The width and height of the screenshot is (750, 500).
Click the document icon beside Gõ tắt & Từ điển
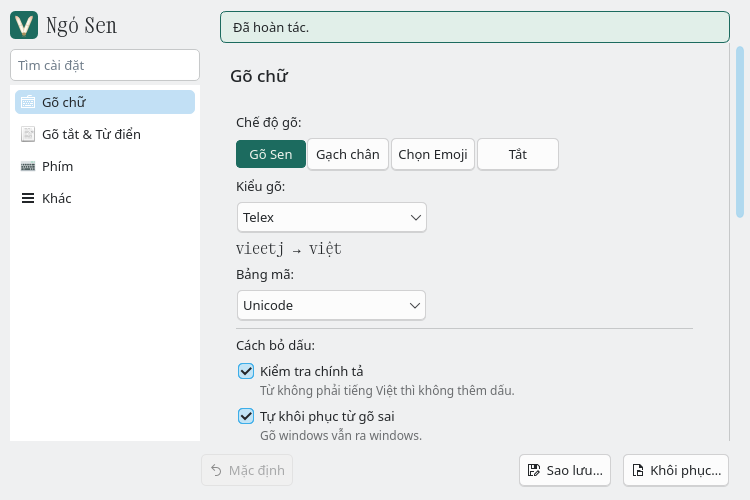[x=28, y=134]
